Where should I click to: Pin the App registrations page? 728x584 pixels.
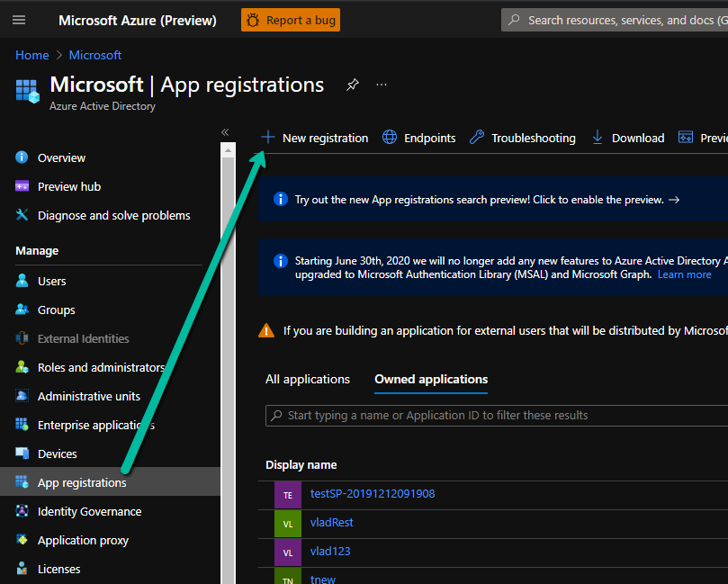click(x=352, y=84)
